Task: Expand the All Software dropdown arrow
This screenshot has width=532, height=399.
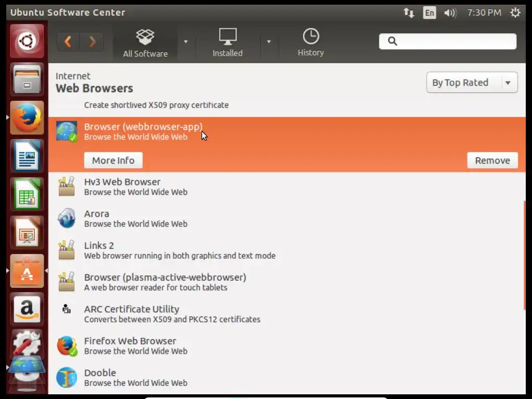Action: click(x=185, y=42)
